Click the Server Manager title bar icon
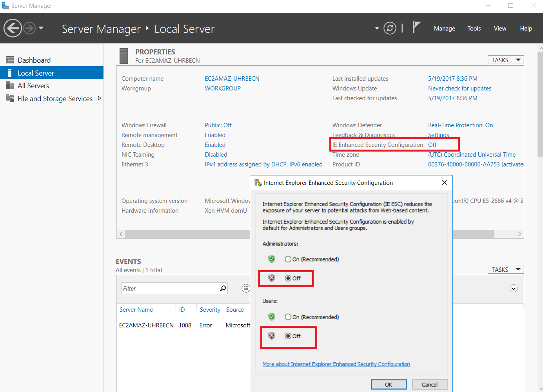Screen dimensions: 543x392 point(5,5)
